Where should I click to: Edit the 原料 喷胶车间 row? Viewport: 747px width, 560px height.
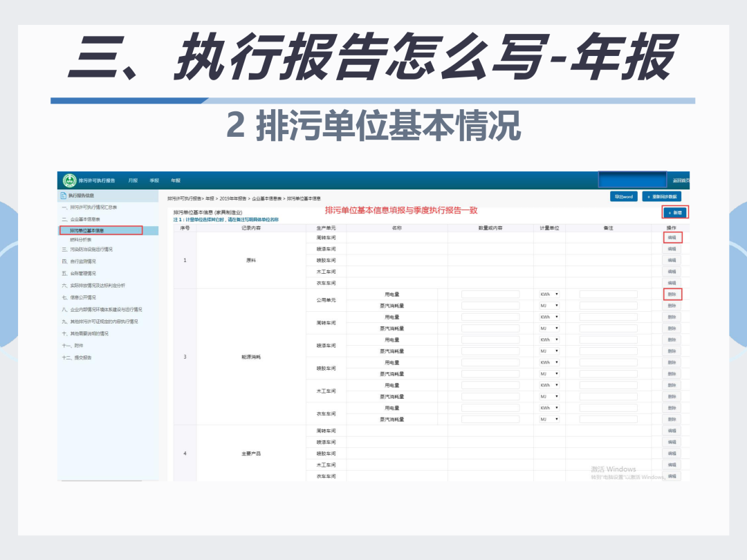pos(672,261)
